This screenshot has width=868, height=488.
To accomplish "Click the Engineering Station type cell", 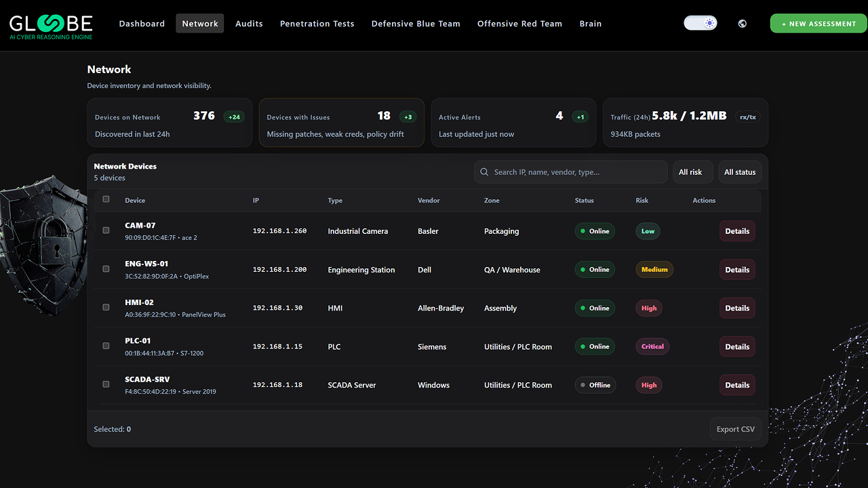I will pos(361,270).
